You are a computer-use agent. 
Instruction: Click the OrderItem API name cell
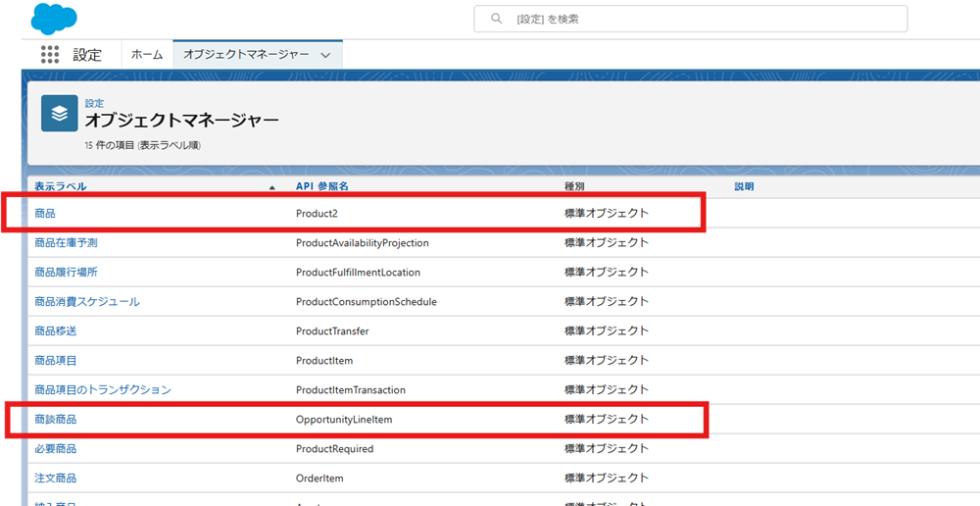(x=318, y=478)
